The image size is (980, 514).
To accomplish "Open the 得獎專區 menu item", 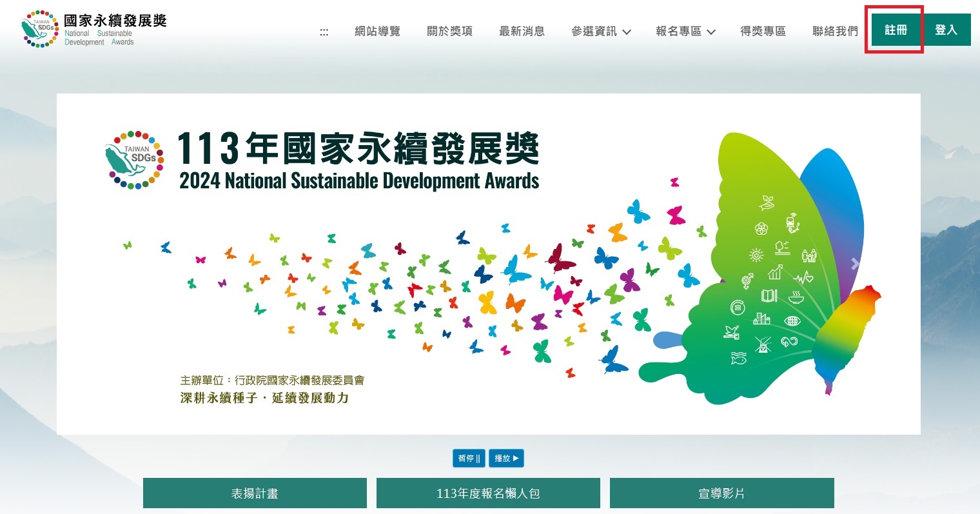I will tap(763, 31).
